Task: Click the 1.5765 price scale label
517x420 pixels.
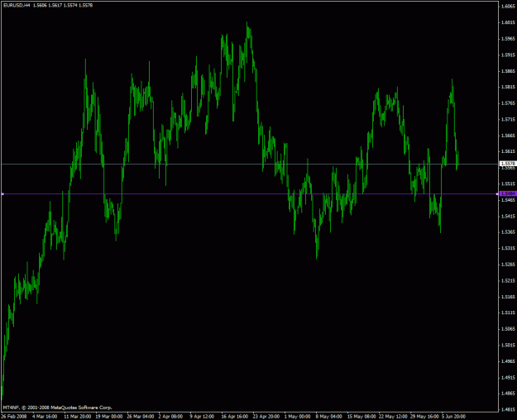Action: [508, 103]
